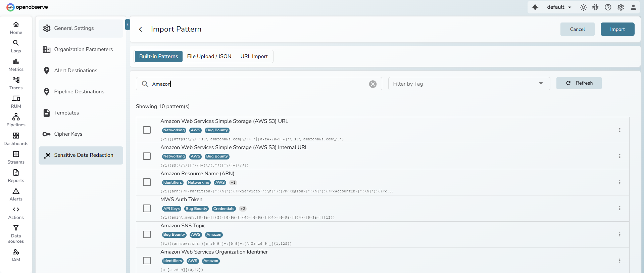This screenshot has height=273, width=644.
Task: Open the Traces sidebar icon
Action: point(16,83)
